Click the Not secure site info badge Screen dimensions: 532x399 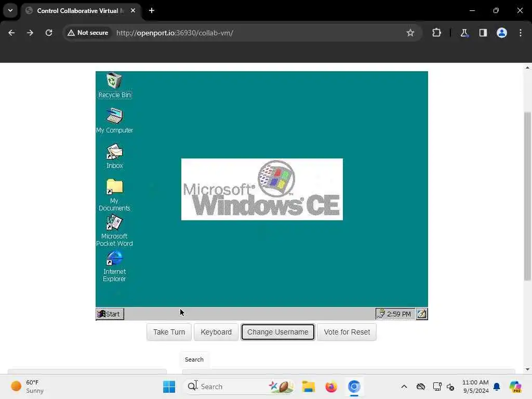pyautogui.click(x=88, y=33)
